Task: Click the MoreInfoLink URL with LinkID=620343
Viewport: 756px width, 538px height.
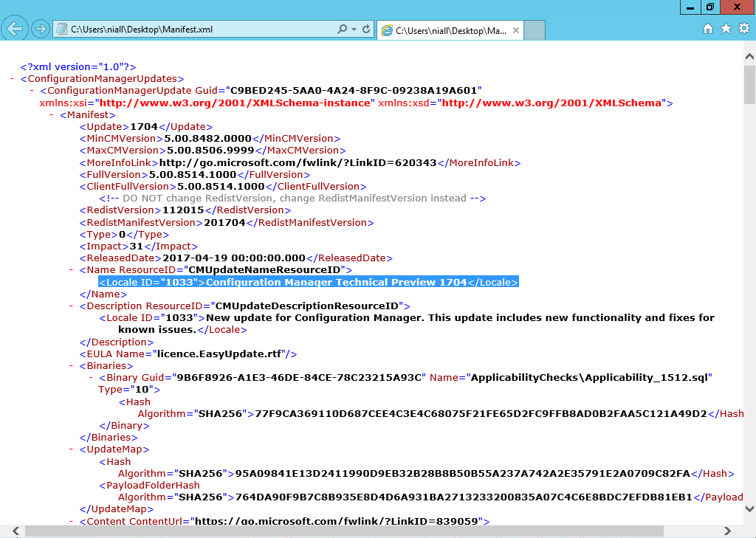Action: (298, 163)
